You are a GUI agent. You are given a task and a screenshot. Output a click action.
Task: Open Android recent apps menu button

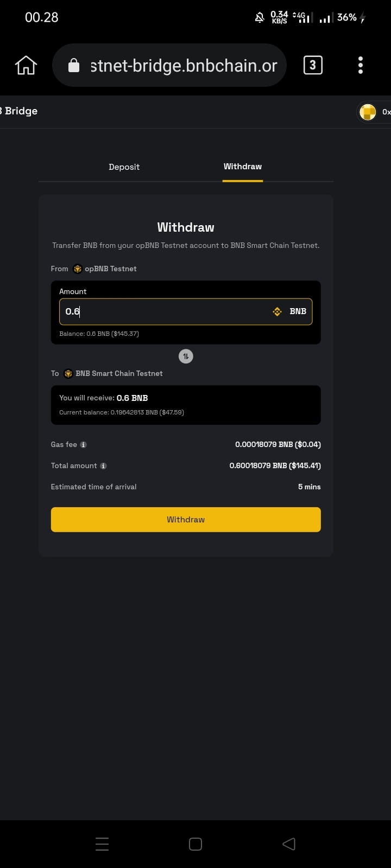(x=102, y=844)
